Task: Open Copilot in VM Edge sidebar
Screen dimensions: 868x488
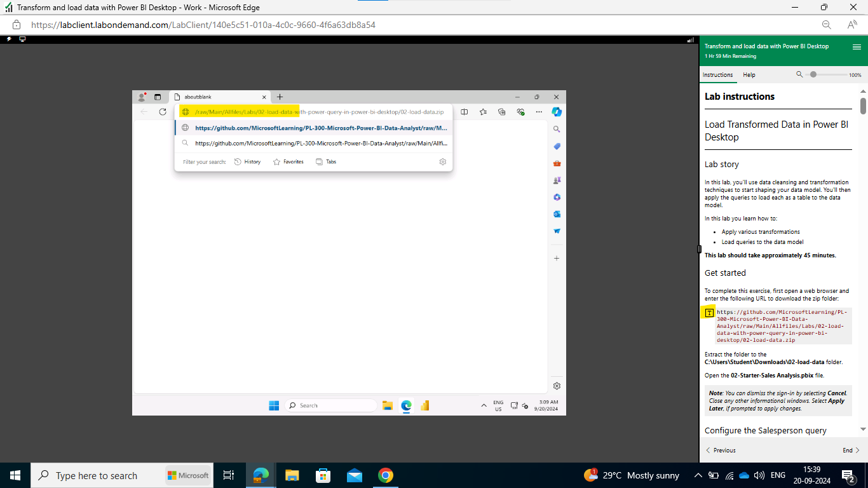Action: (557, 112)
